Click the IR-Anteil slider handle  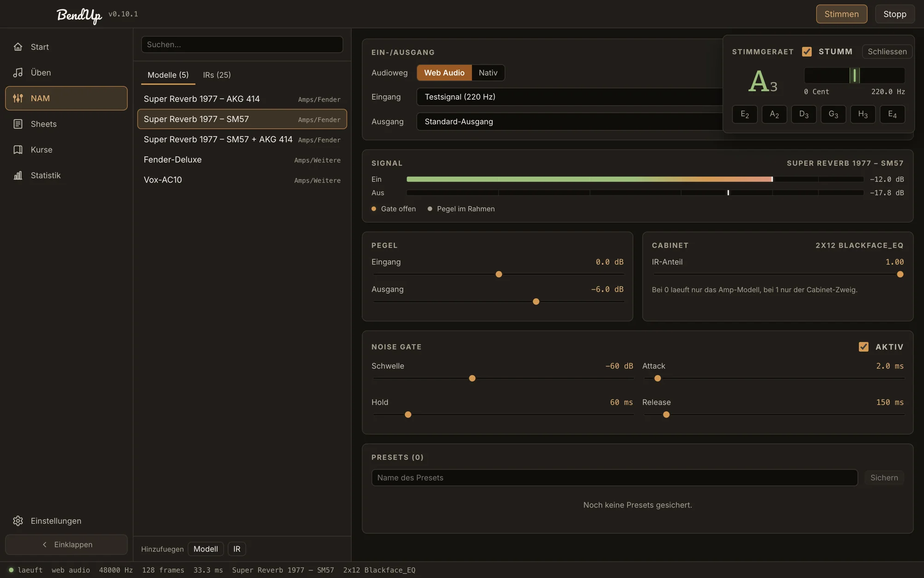click(x=900, y=274)
